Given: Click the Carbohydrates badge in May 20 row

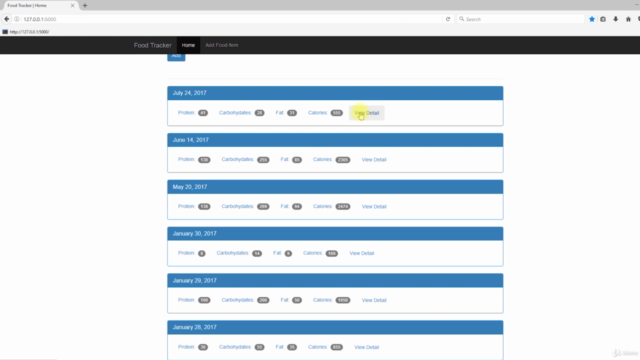Looking at the screenshot, I should point(263,207).
